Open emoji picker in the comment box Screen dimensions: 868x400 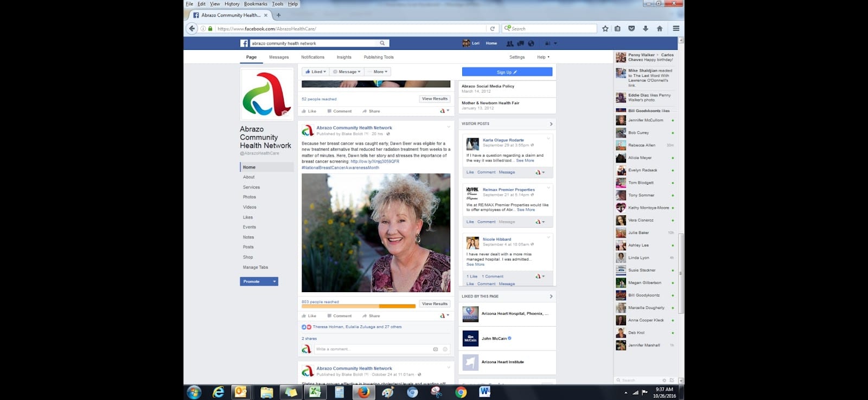(x=445, y=350)
